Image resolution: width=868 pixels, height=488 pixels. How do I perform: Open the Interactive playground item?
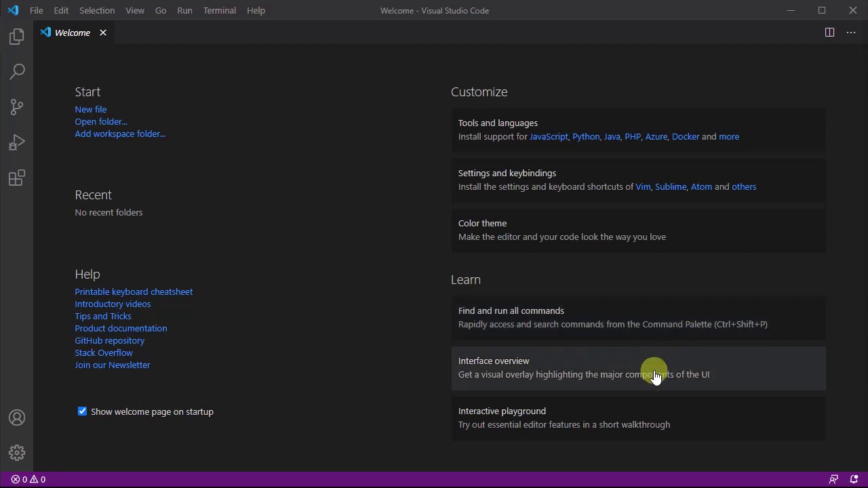pyautogui.click(x=638, y=418)
